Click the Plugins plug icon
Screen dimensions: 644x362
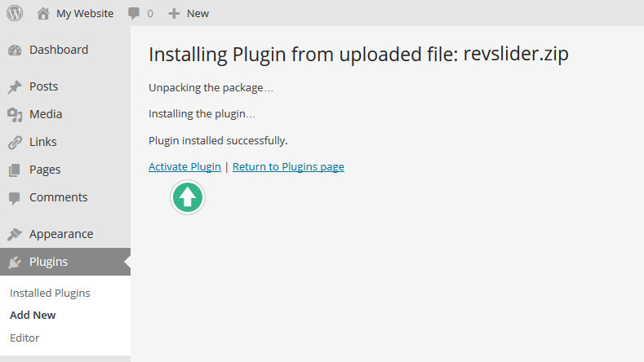15,263
